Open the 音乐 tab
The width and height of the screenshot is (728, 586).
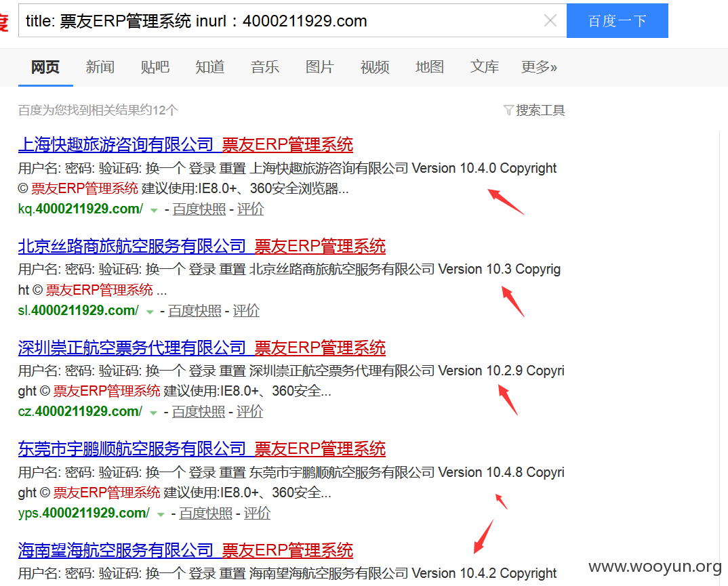point(264,67)
